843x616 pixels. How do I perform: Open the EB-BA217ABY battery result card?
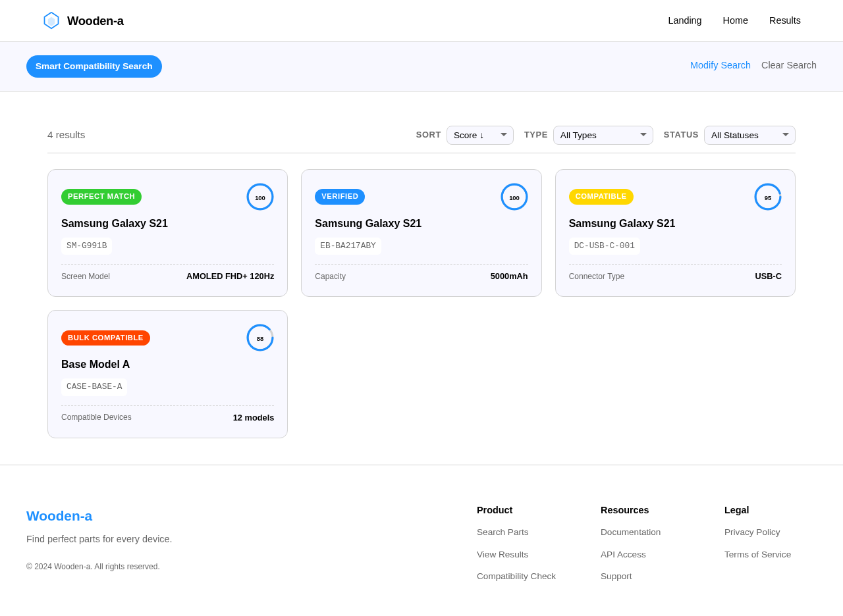pos(421,233)
